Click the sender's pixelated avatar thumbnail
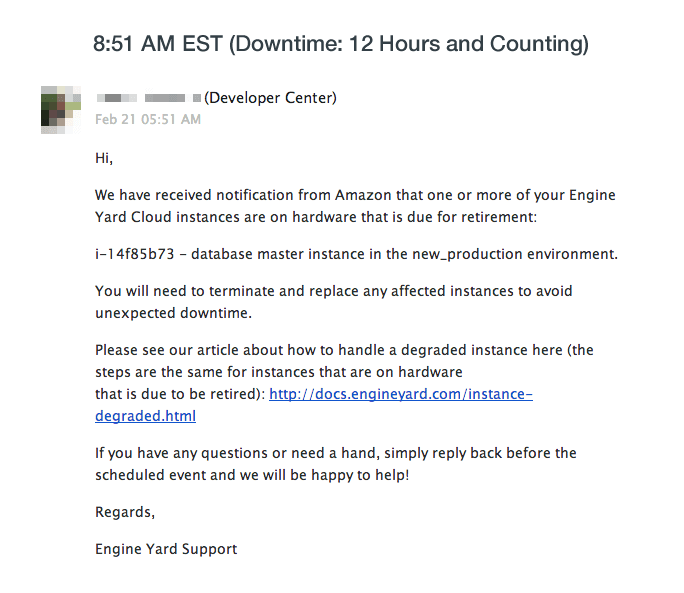Viewport: 684px width, 593px height. tap(61, 109)
